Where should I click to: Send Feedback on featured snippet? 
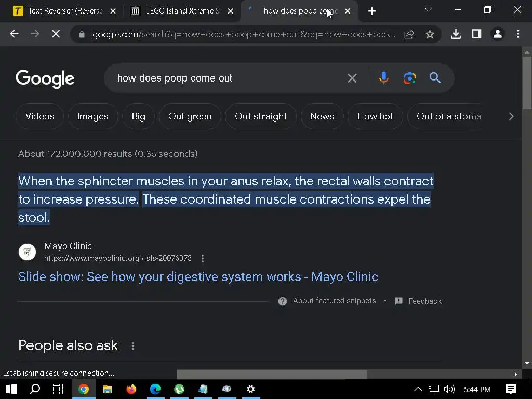point(418,301)
